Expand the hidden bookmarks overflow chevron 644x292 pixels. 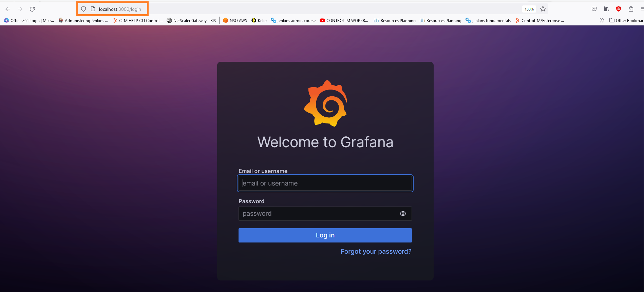coord(602,21)
